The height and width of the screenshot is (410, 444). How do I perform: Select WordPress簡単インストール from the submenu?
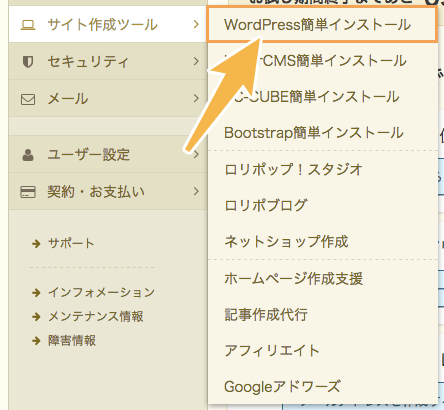point(322,25)
